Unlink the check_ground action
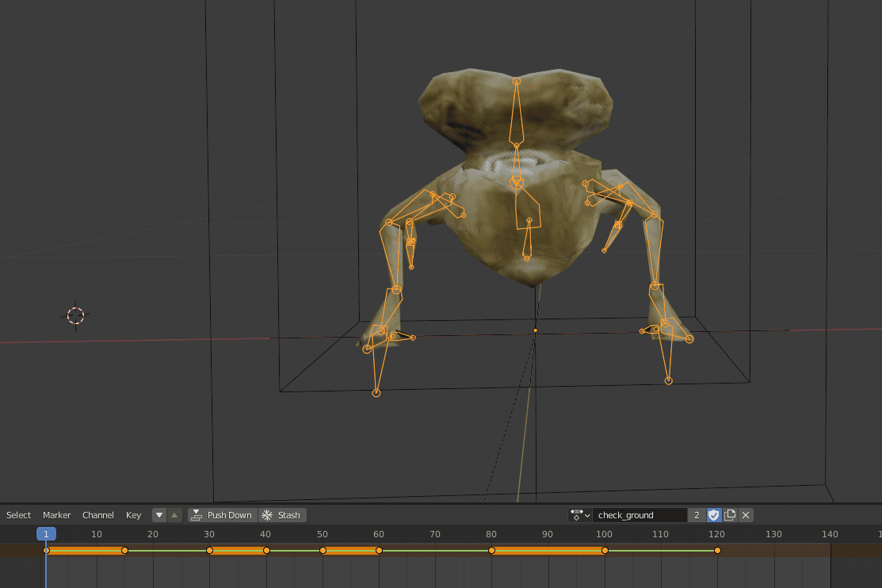The width and height of the screenshot is (882, 588). pos(746,515)
